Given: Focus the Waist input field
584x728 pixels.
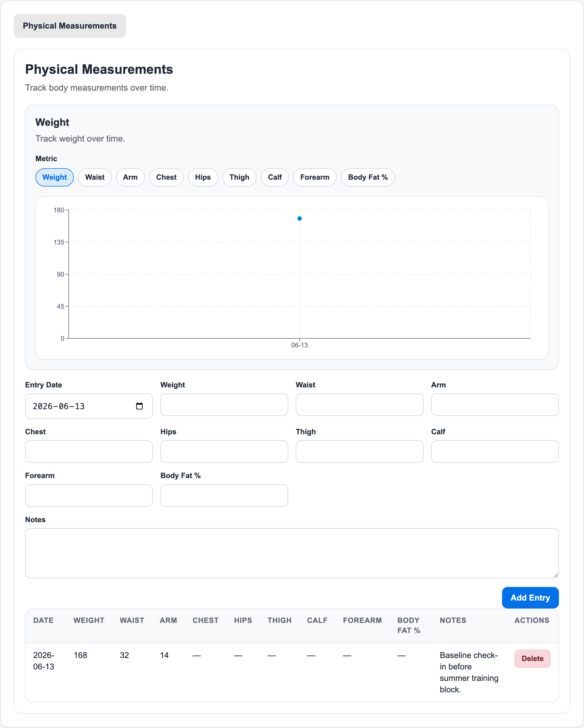Looking at the screenshot, I should (x=359, y=405).
